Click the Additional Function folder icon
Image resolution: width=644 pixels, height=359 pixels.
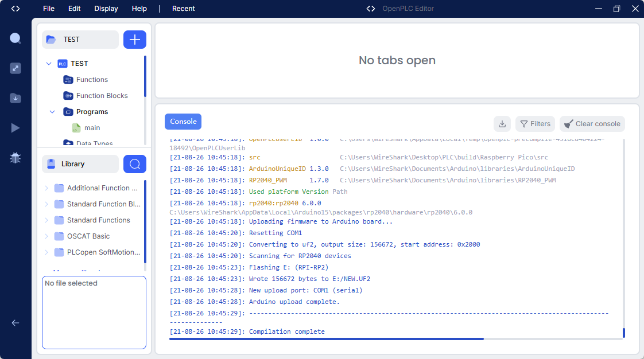pyautogui.click(x=59, y=188)
